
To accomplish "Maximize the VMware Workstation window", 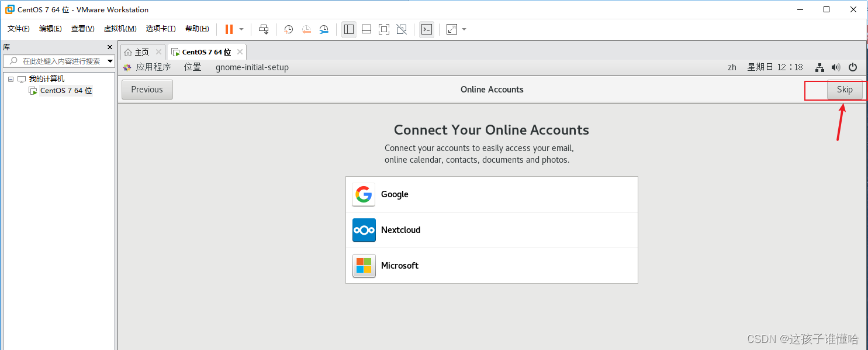I will (x=826, y=9).
